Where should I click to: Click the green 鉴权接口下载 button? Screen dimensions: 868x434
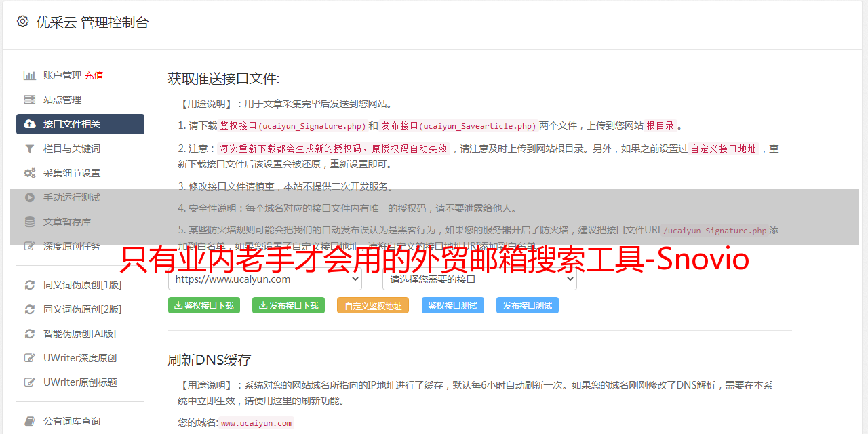point(204,305)
